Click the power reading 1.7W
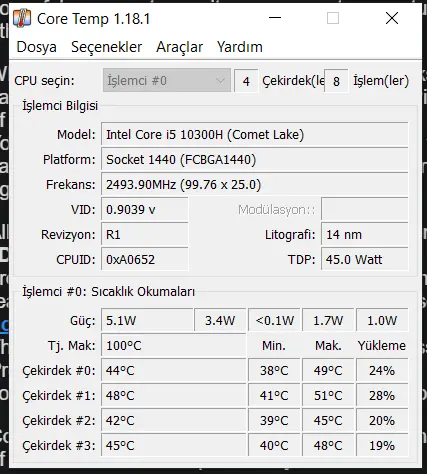Screen dimensions: 427x474 point(328,321)
